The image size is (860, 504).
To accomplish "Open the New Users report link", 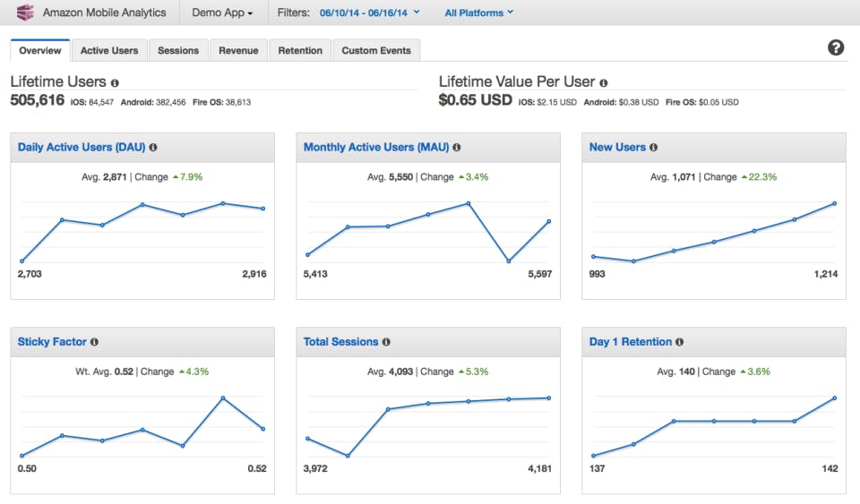I will click(617, 148).
